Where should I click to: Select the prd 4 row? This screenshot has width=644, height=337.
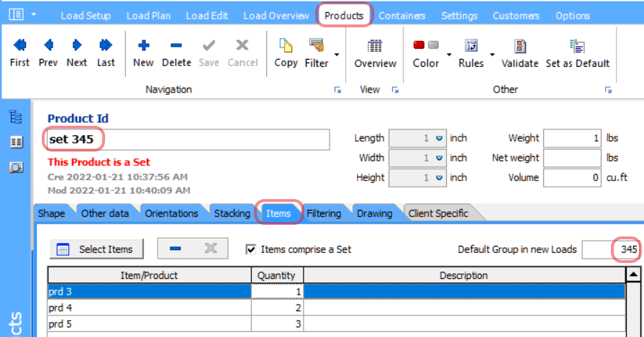[336, 308]
